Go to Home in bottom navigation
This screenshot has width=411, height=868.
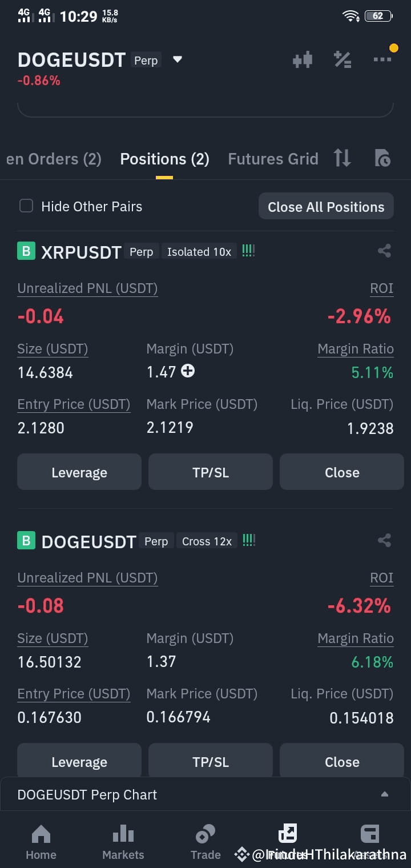(41, 842)
